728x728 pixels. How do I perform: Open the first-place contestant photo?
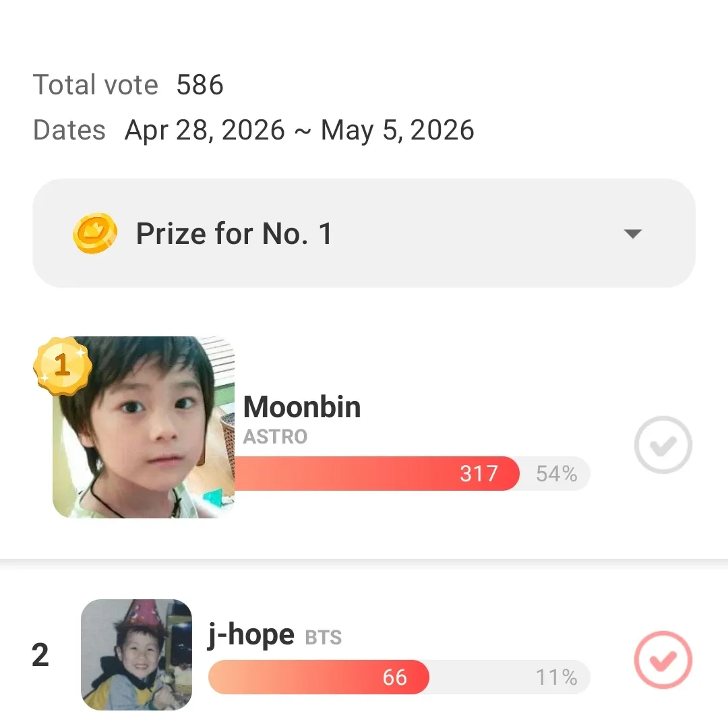[144, 427]
